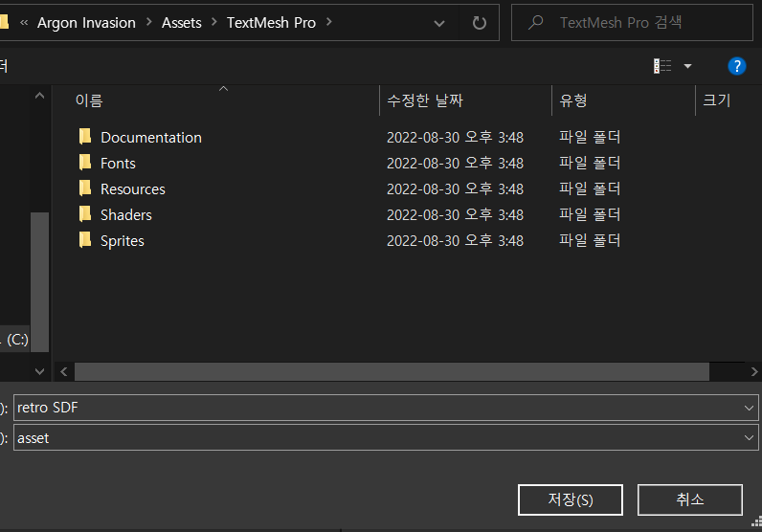Click the Resources folder name
This screenshot has height=532, width=762.
click(133, 189)
